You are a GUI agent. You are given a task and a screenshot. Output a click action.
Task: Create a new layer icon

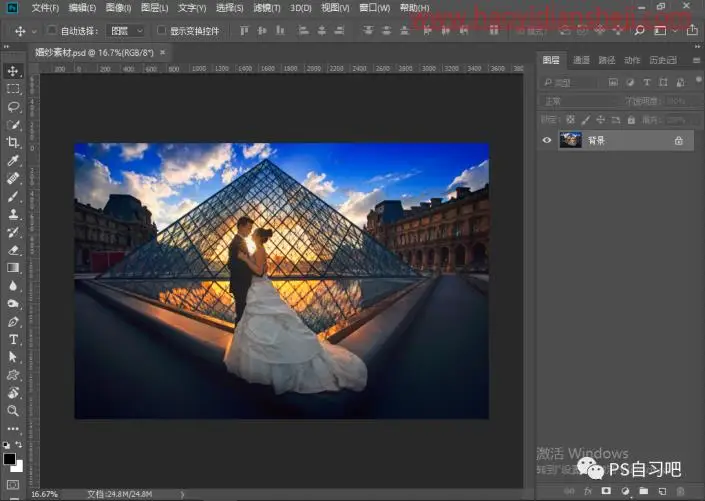pyautogui.click(x=662, y=491)
